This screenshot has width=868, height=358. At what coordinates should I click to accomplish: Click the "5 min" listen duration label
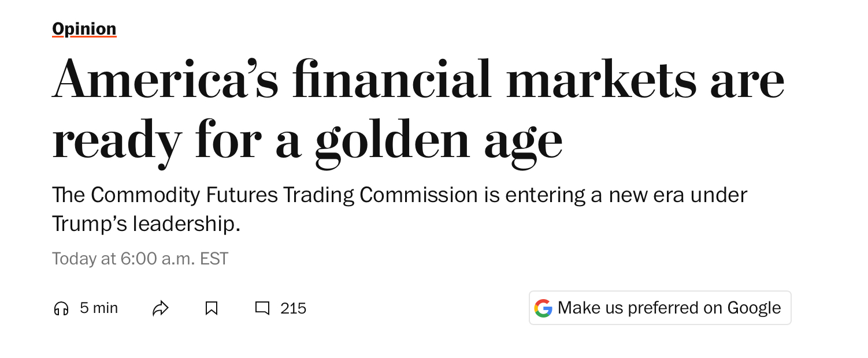click(x=99, y=308)
